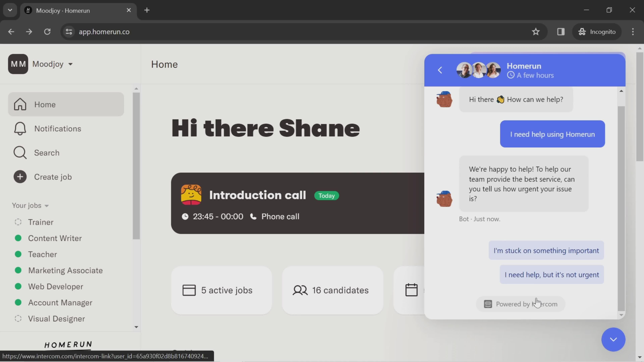Open the Teacher job
This screenshot has height=362, width=644.
(x=42, y=254)
